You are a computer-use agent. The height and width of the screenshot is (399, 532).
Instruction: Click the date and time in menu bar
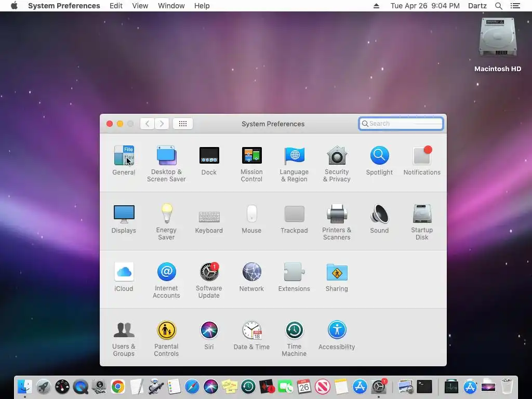click(x=425, y=6)
